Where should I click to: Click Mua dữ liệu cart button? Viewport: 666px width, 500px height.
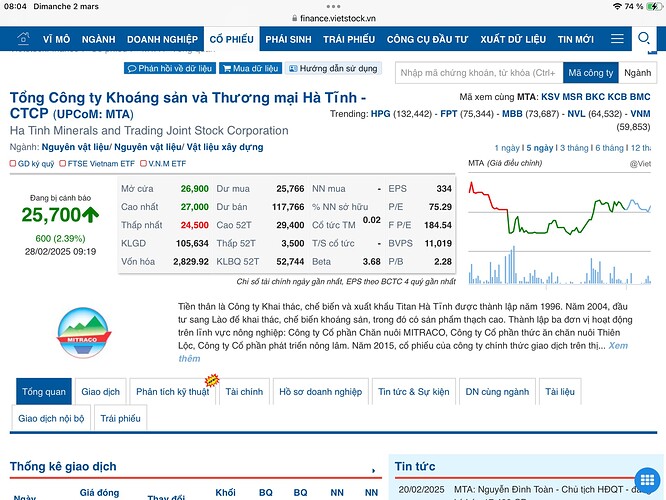[x=250, y=68]
